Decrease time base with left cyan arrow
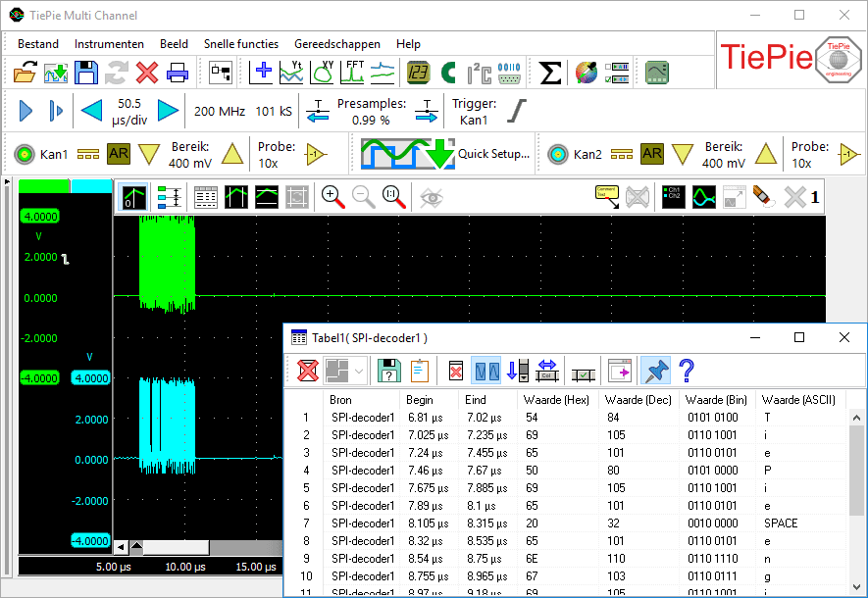The width and height of the screenshot is (868, 598). 91,111
